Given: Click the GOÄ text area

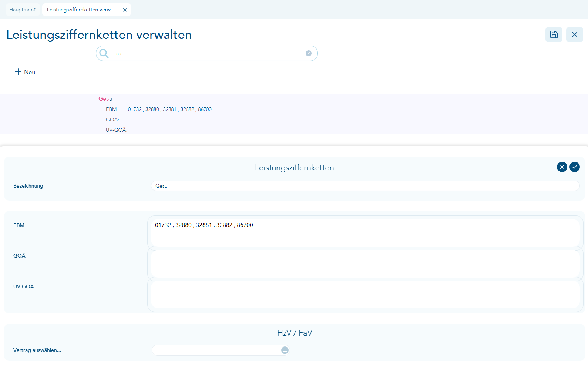Looking at the screenshot, I should [x=365, y=263].
